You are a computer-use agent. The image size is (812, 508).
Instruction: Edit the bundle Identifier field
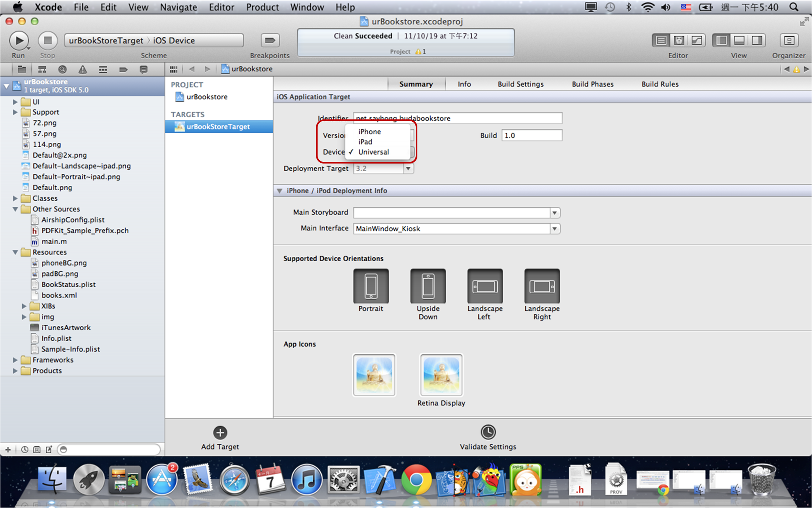pos(458,118)
